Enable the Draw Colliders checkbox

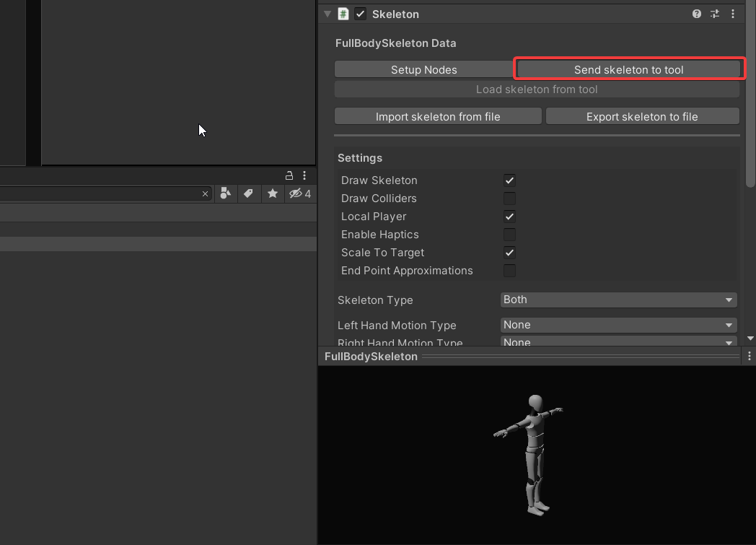[509, 199]
